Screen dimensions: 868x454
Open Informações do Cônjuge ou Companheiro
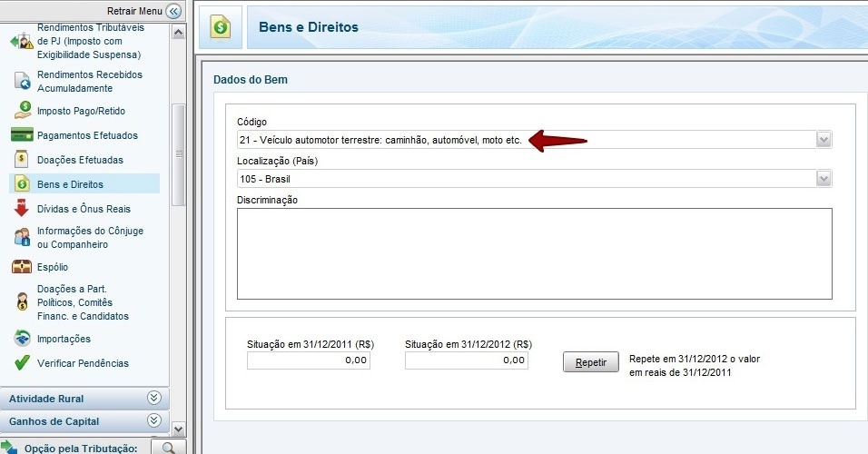click(89, 238)
